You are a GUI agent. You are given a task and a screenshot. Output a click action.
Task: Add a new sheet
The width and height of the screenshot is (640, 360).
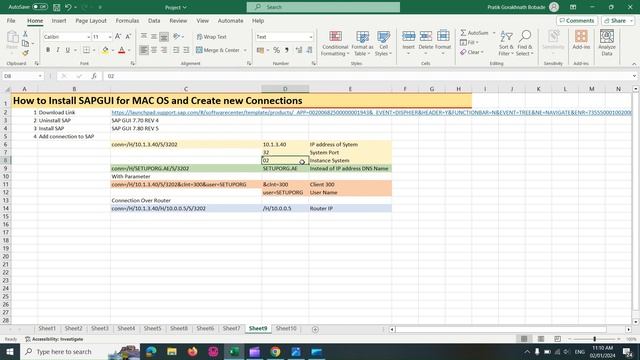315,329
